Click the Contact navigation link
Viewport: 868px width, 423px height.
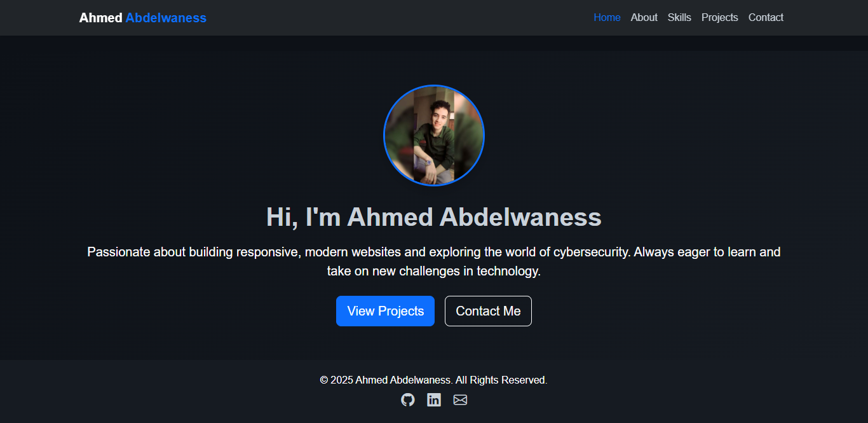pos(766,18)
